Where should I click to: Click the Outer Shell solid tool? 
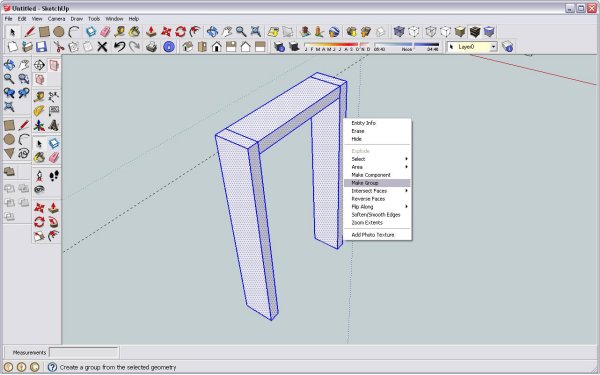9,171
